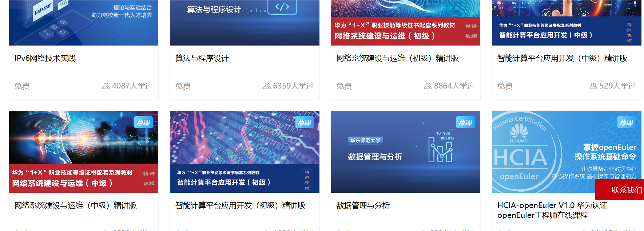Open the 网络系统建设与运维（中级） banner image
This screenshot has width=644, height=231.
[x=84, y=152]
